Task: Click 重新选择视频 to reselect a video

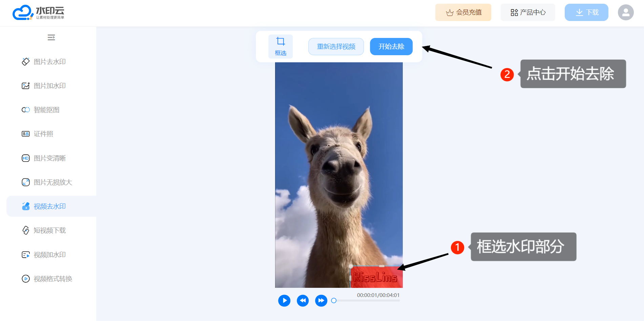Action: point(336,46)
